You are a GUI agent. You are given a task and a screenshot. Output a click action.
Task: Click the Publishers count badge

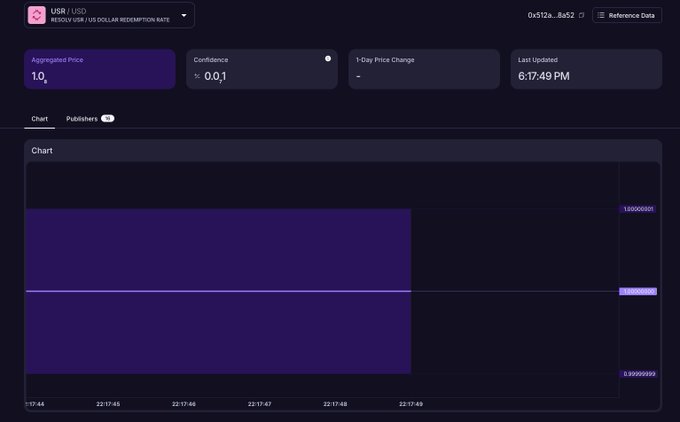[x=107, y=119]
